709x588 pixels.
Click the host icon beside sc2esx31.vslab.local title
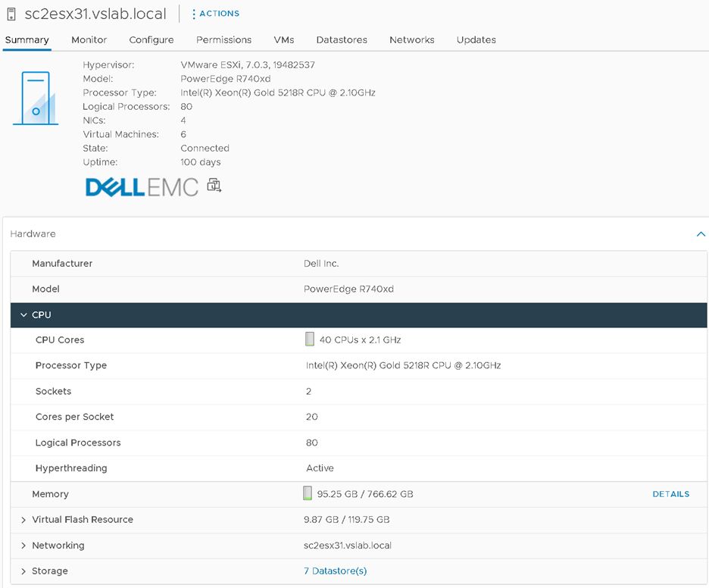coord(11,14)
